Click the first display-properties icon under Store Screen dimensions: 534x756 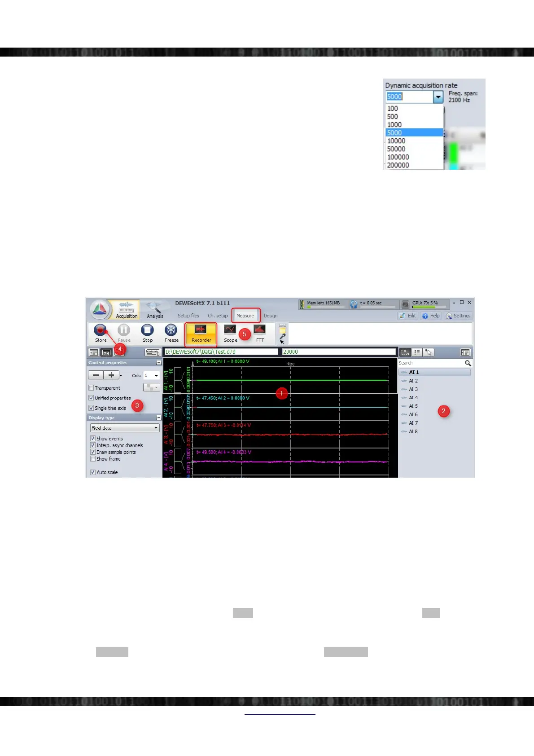point(93,352)
